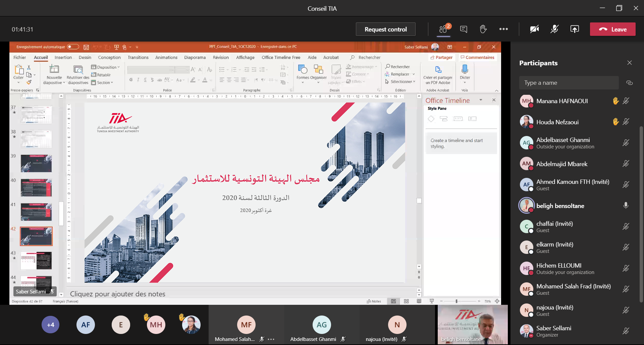The image size is (644, 345).
Task: Open Office Timeline pane options dropdown arrow
Action: click(x=481, y=100)
